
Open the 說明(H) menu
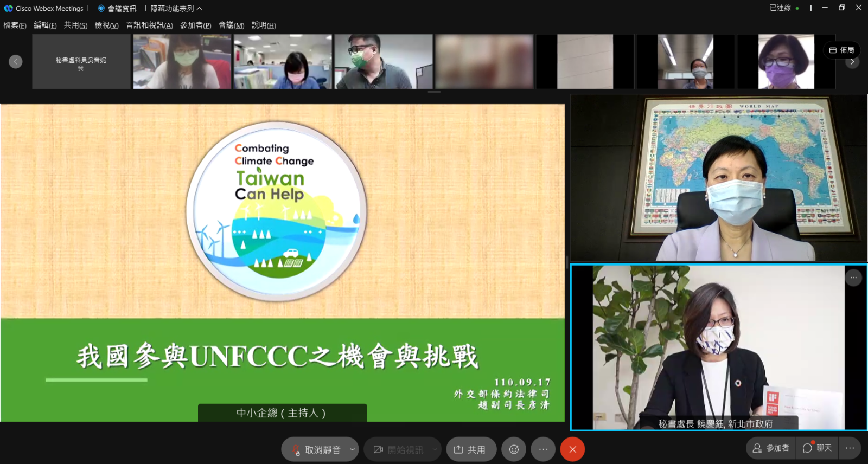(264, 25)
